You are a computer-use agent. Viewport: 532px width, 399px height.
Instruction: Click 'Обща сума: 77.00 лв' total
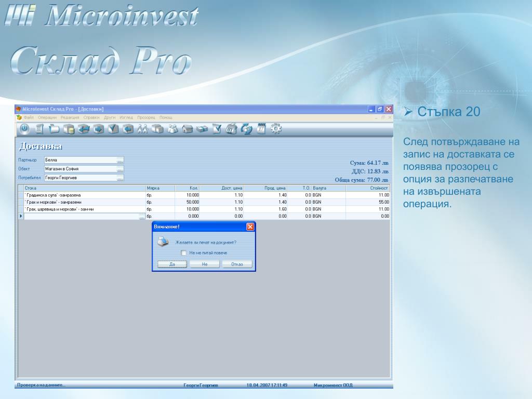[x=362, y=180]
